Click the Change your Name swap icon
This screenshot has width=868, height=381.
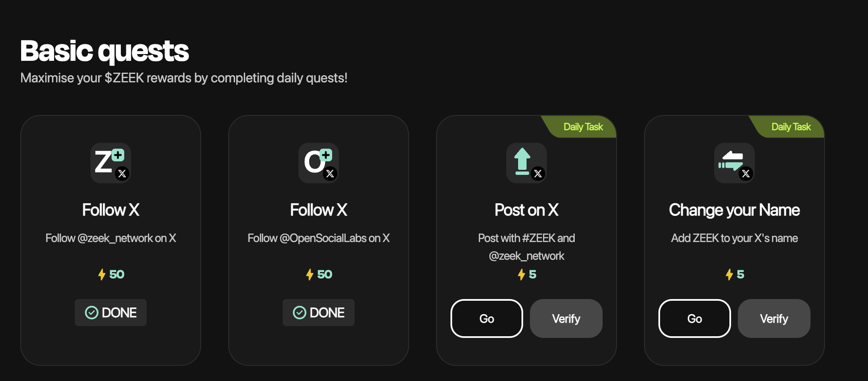point(734,163)
